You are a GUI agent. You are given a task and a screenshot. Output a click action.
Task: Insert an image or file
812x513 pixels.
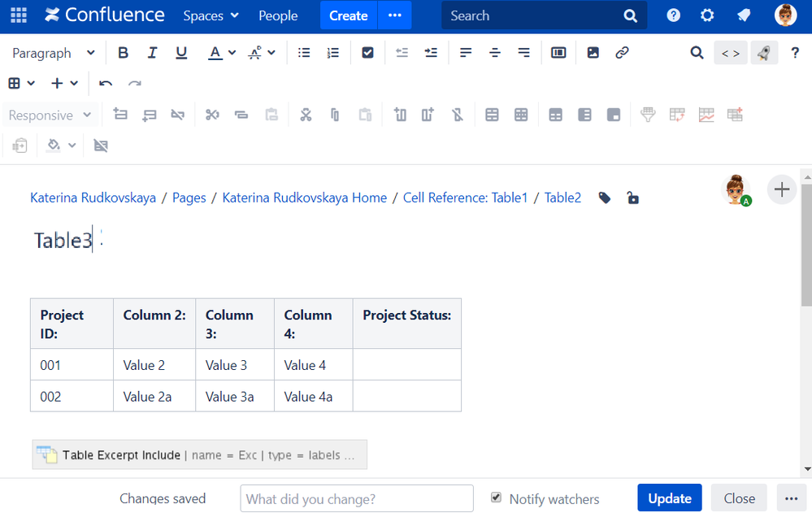pos(593,53)
